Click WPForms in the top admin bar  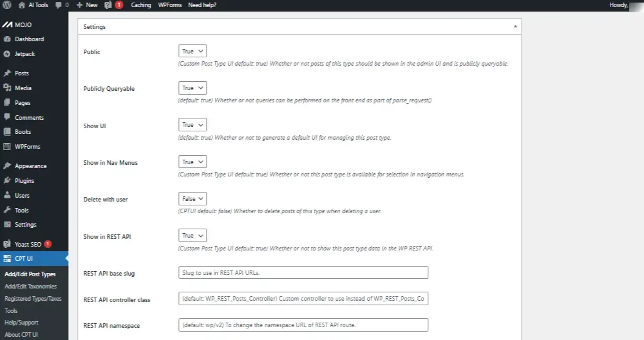point(169,5)
